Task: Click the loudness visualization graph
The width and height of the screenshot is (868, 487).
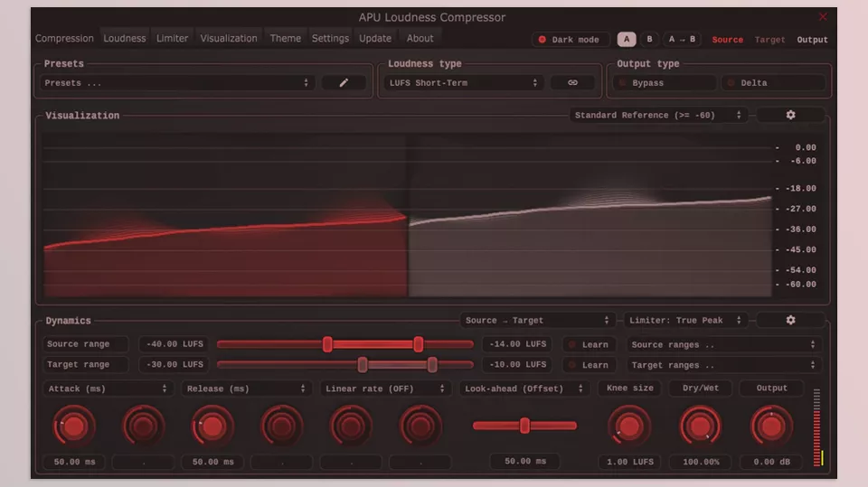Action: 408,216
